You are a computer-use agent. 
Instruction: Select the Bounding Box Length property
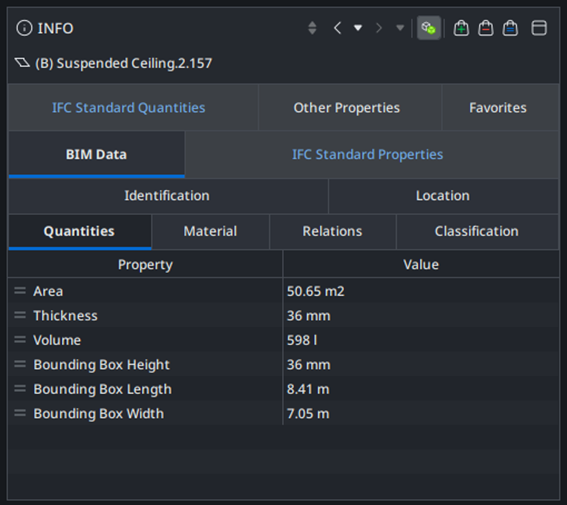point(103,389)
